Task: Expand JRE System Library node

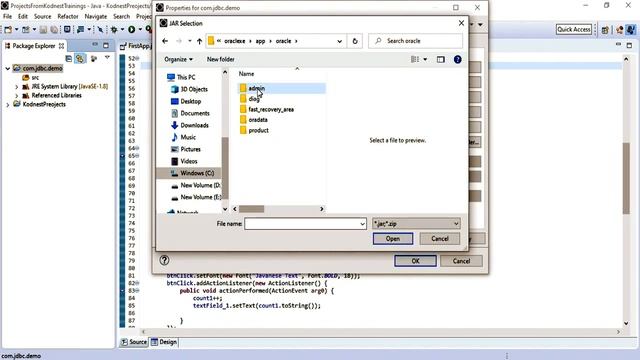Action: click(17, 87)
